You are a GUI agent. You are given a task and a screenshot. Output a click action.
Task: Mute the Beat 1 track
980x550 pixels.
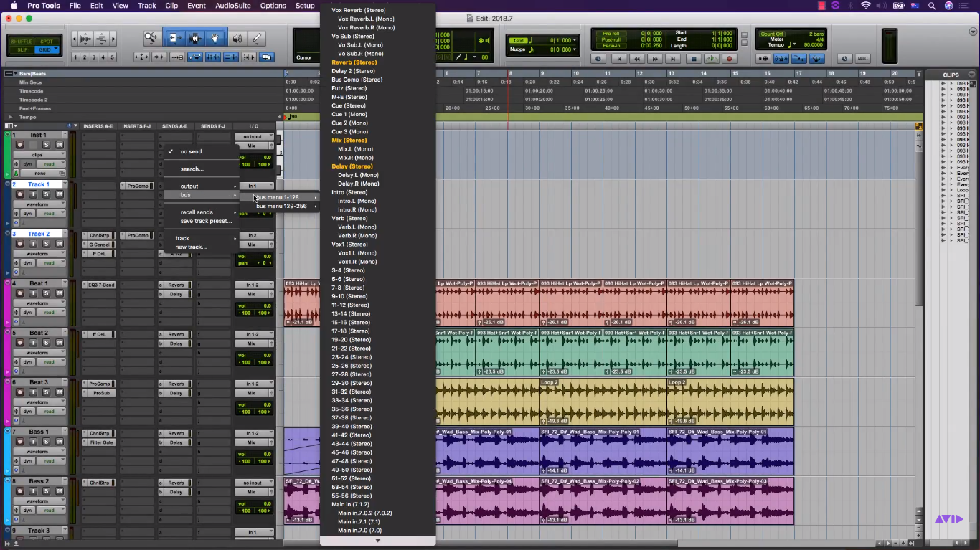pyautogui.click(x=60, y=294)
